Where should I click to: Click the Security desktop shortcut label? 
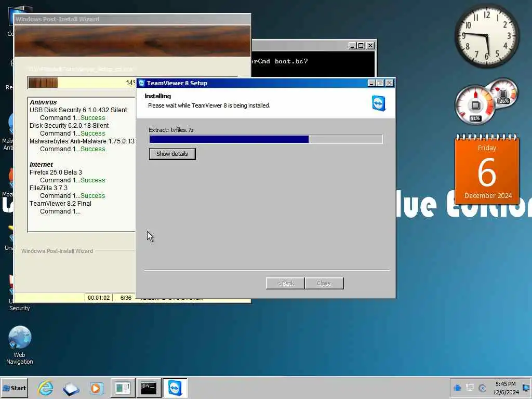pyautogui.click(x=19, y=308)
